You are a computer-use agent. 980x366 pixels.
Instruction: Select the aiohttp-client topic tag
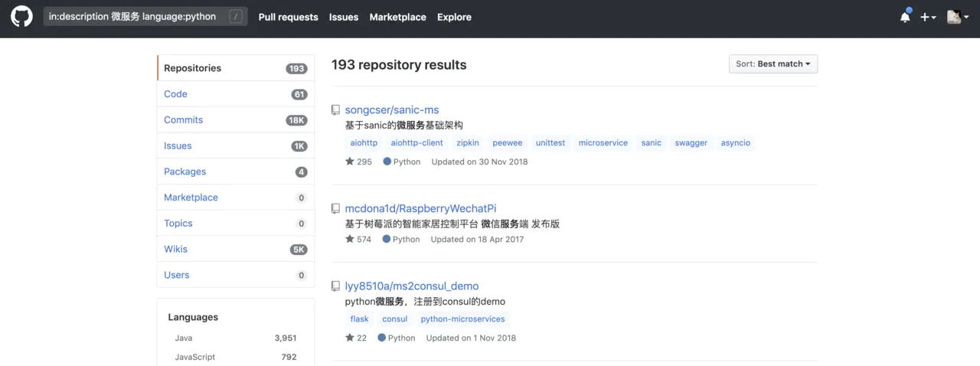[416, 143]
